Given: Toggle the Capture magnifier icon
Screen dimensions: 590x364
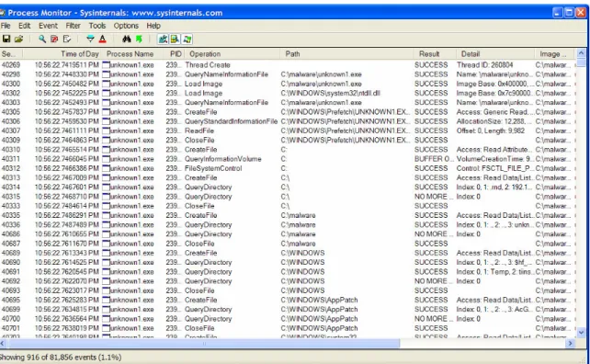Looking at the screenshot, I should click(42, 39).
